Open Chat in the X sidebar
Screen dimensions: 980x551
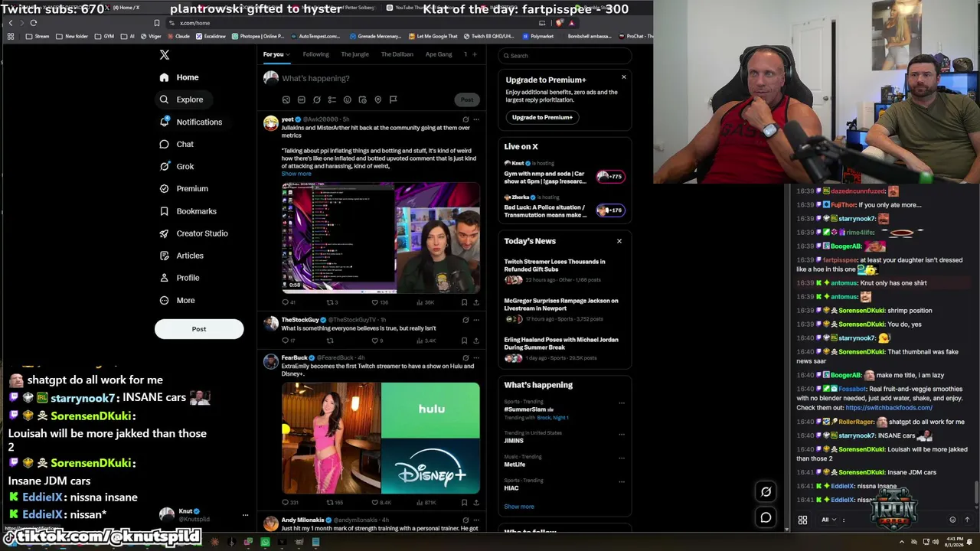176,144
